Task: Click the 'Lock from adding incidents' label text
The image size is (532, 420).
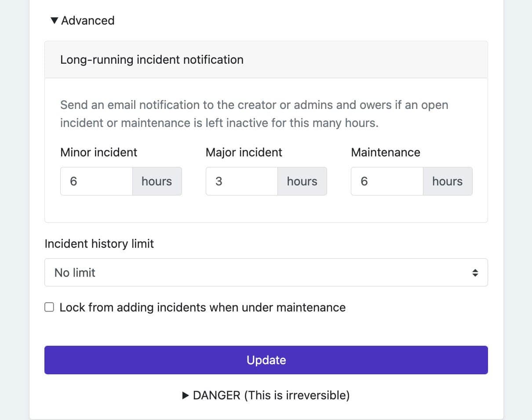Action: pyautogui.click(x=202, y=308)
